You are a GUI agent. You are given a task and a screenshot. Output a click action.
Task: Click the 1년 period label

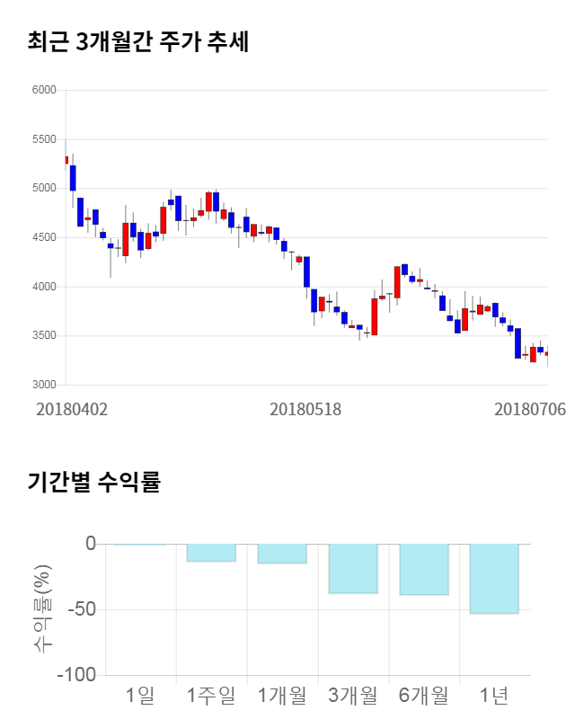[495, 695]
